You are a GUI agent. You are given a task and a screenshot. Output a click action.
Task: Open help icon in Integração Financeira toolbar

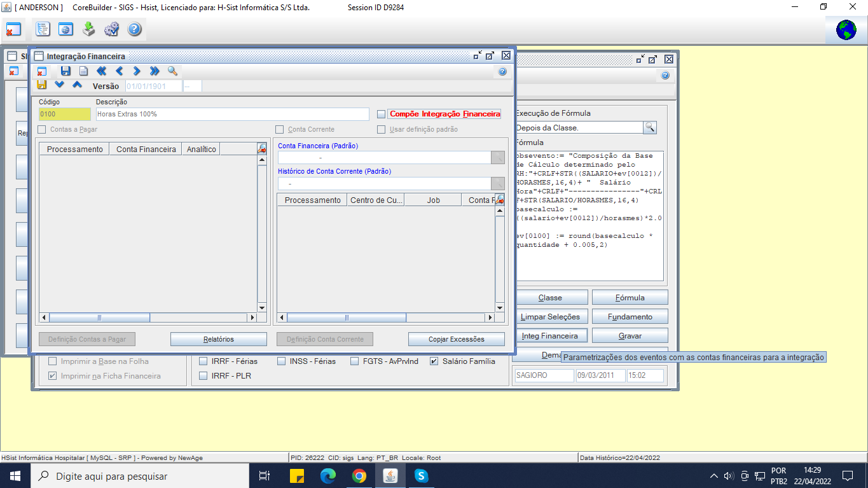502,72
